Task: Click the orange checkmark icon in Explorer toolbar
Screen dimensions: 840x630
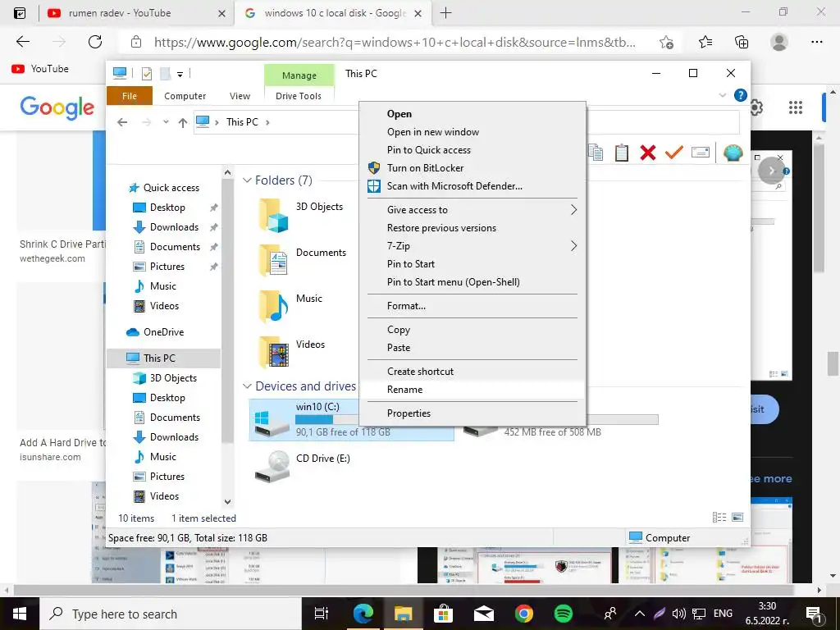Action: click(x=674, y=153)
